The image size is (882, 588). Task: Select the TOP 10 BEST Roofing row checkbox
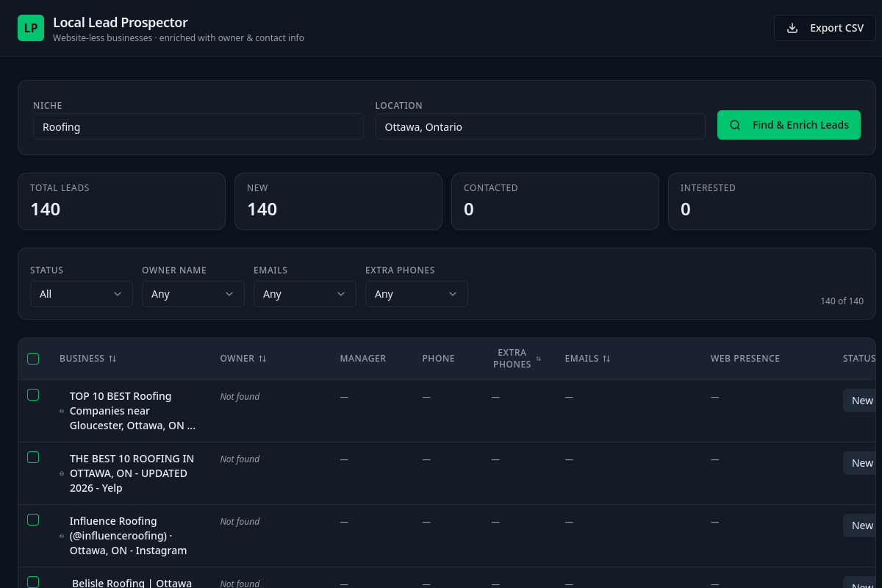33,395
